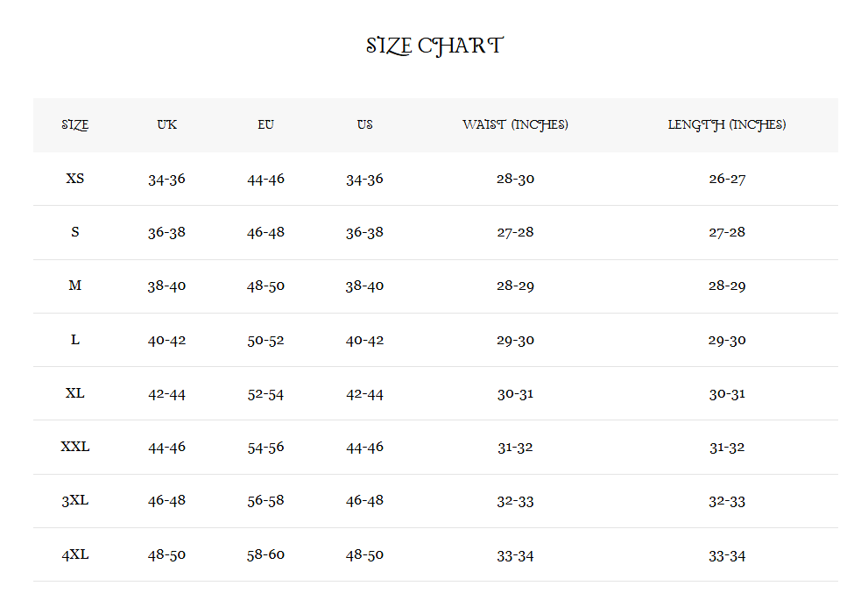Click waist value 31-32 in XXL row

coord(515,447)
